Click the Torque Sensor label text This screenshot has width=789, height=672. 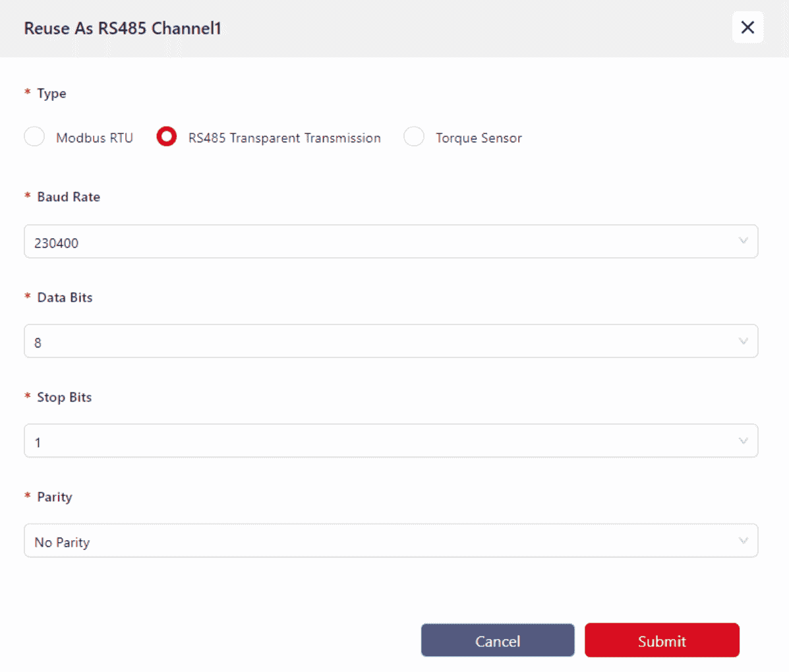coord(479,138)
